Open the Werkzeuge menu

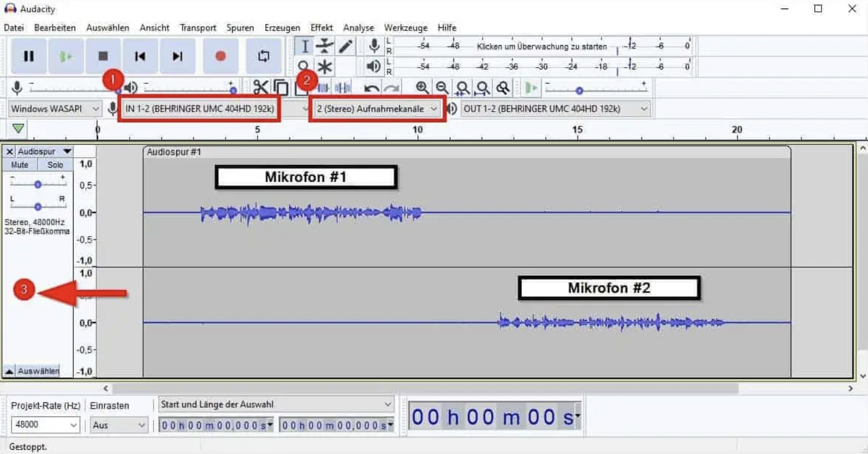tap(406, 28)
